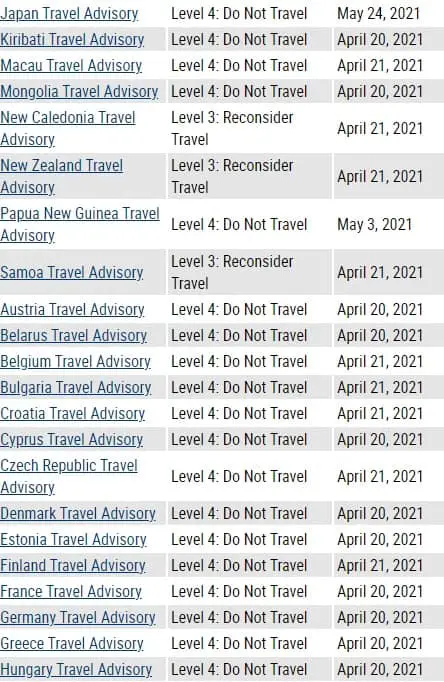Visit the Belarus Travel Advisory page
This screenshot has height=682, width=444.
73,336
